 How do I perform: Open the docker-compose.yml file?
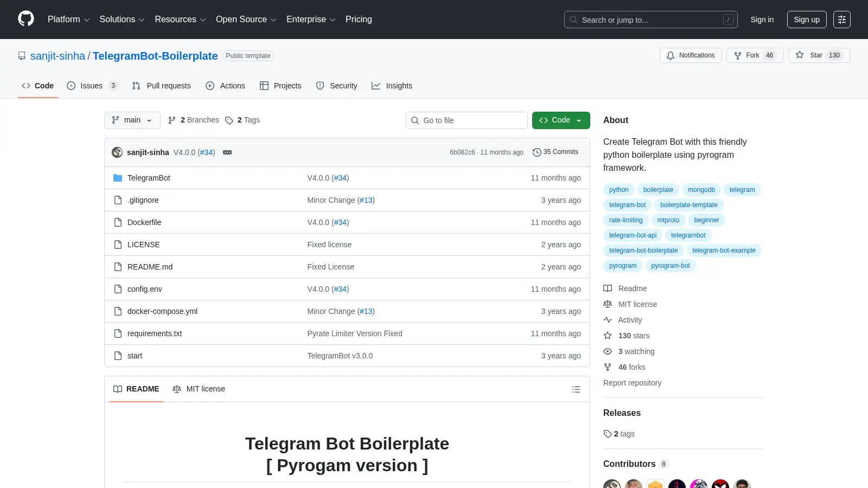(x=162, y=311)
